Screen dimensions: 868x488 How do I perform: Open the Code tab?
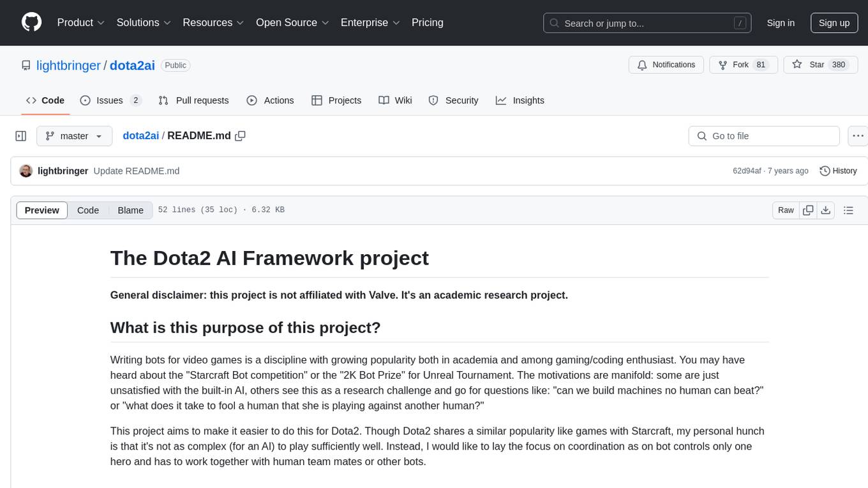pos(45,100)
